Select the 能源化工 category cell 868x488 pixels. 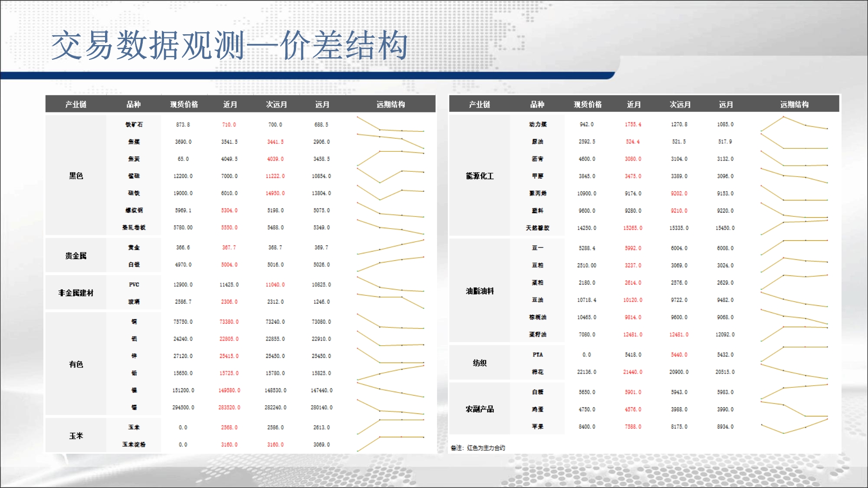(480, 176)
